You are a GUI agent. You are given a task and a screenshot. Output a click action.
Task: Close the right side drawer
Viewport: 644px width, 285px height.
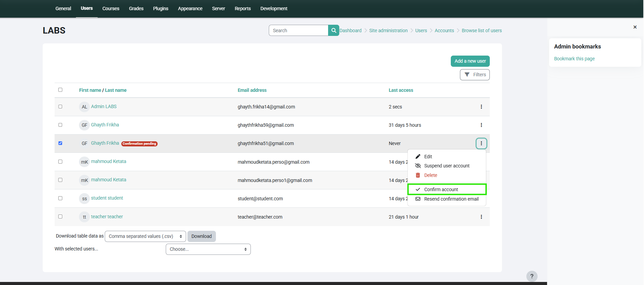635,27
